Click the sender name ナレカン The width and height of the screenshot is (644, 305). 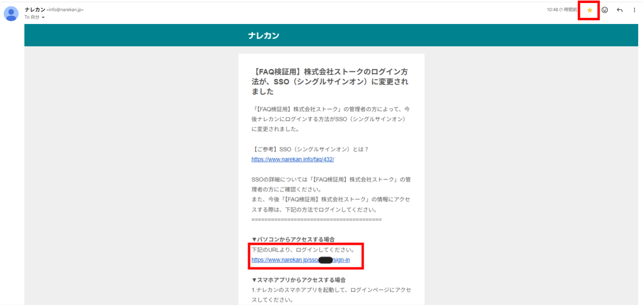[x=35, y=10]
